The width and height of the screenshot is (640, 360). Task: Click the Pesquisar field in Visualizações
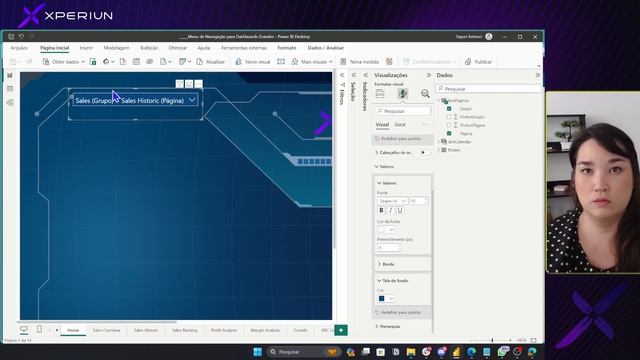point(402,111)
